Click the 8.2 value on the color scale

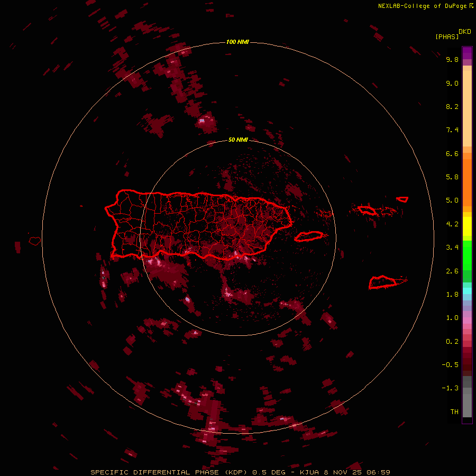[452, 106]
